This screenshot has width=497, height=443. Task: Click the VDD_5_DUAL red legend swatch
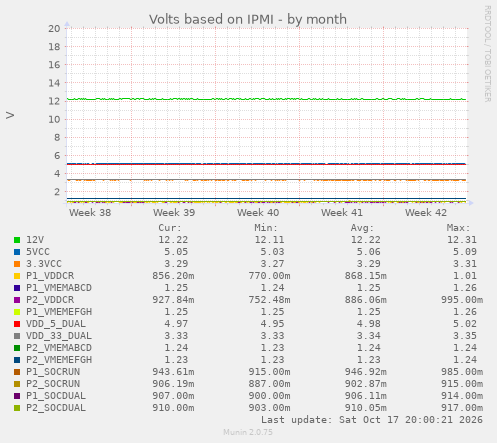click(17, 324)
